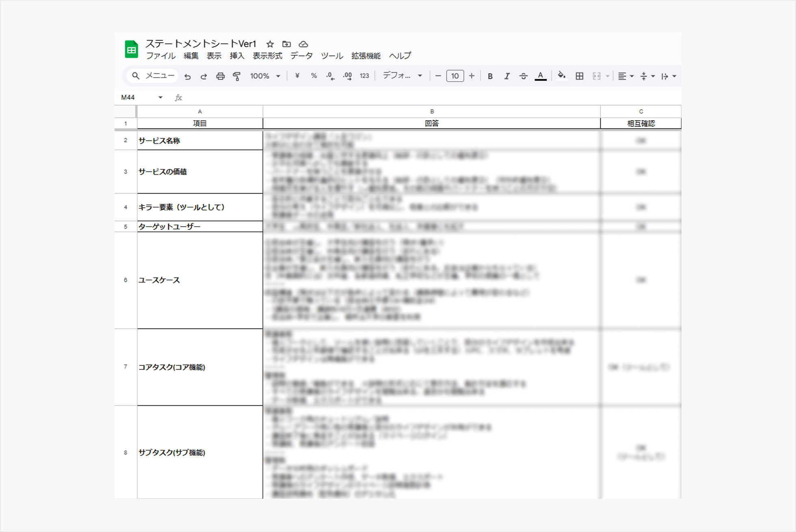Star the document ステートメントシートVer1

pos(270,44)
